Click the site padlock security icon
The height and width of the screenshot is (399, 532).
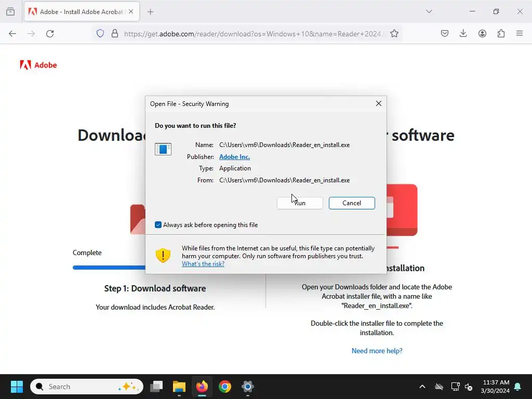115,34
